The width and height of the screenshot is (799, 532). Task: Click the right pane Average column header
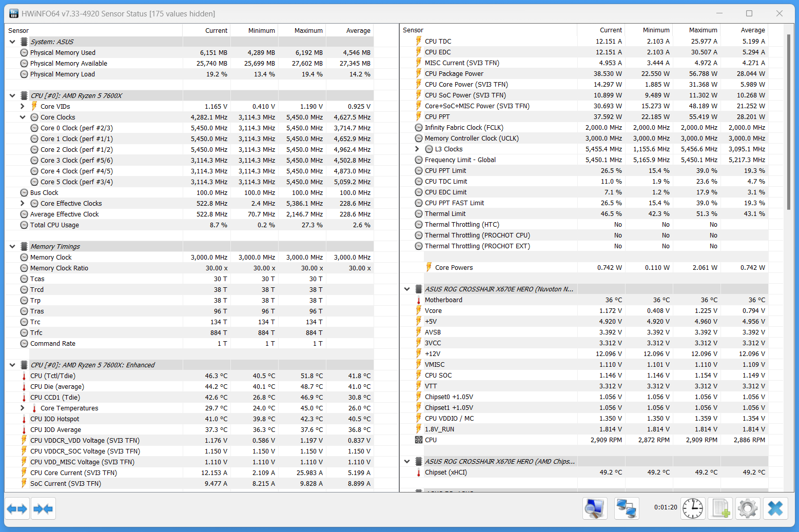pos(745,30)
